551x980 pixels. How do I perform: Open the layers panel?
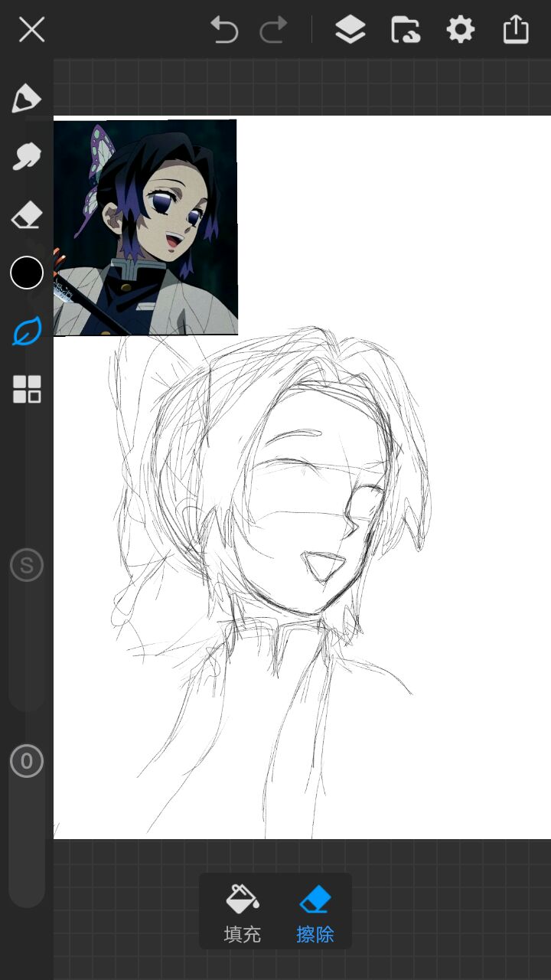[350, 31]
